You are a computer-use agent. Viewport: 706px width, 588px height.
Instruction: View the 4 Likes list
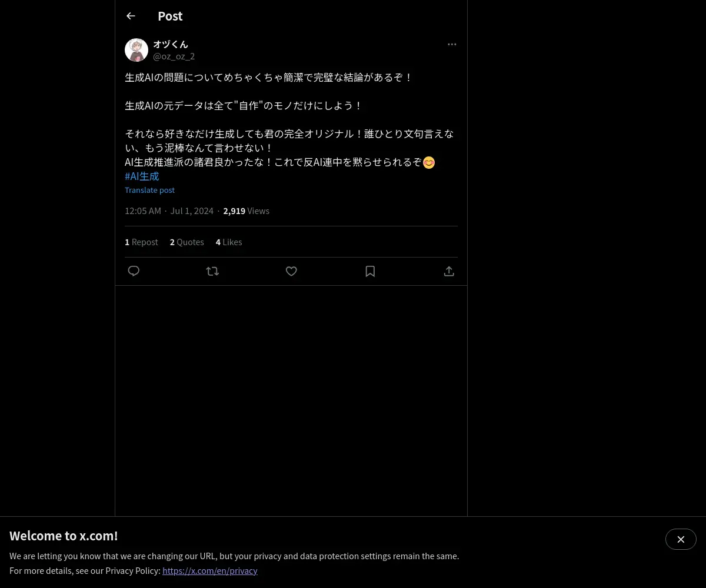[x=229, y=242]
